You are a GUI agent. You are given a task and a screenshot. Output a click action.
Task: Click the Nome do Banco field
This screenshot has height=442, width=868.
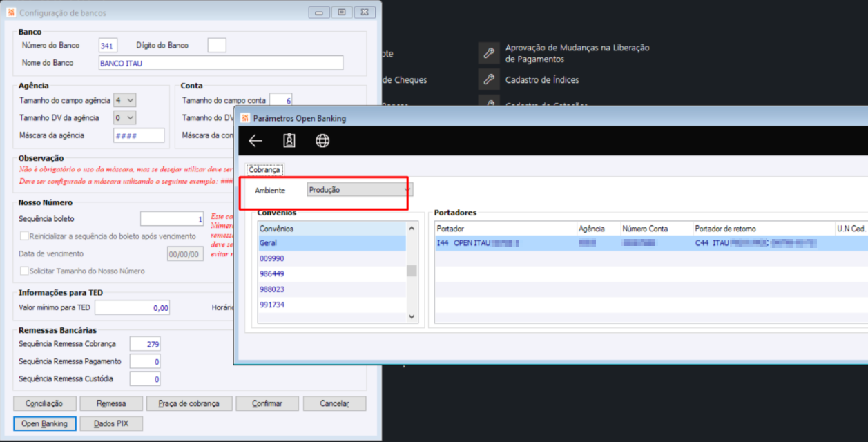221,63
